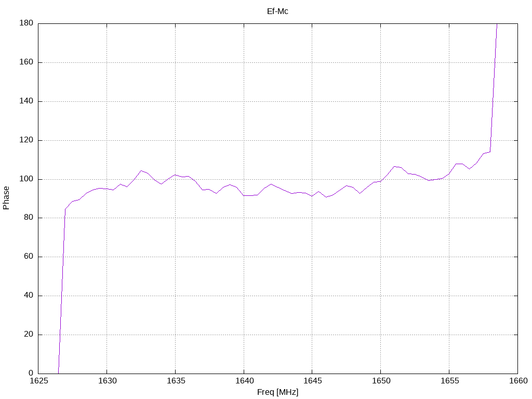The image size is (532, 399).
Task: Click x-axis tick label 1640
Action: coord(244,381)
